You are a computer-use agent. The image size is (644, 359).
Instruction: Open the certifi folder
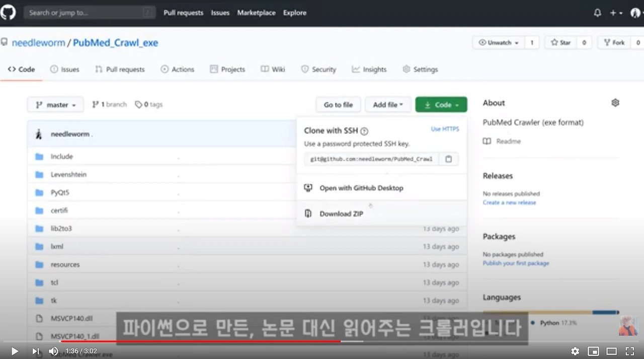pyautogui.click(x=59, y=210)
